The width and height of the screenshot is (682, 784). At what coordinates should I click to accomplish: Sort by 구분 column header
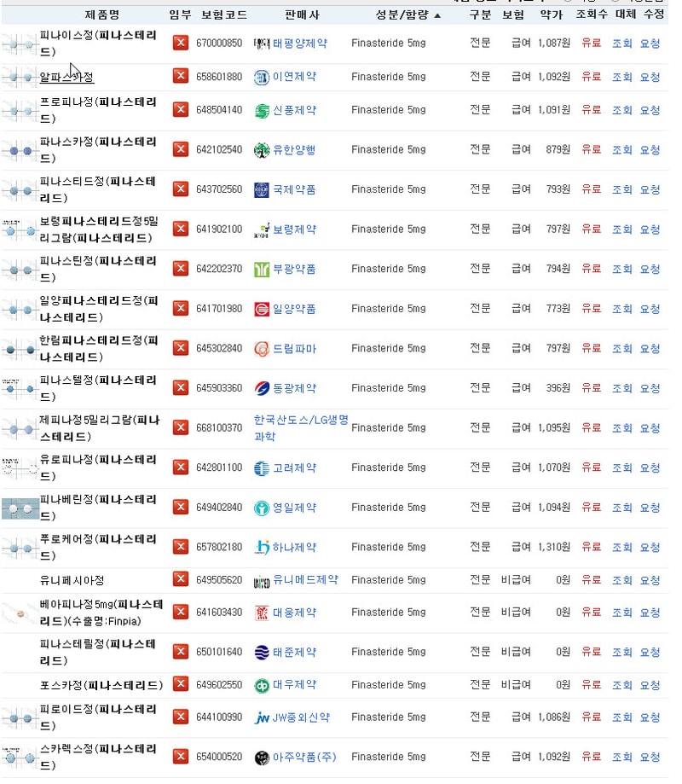tap(480, 15)
